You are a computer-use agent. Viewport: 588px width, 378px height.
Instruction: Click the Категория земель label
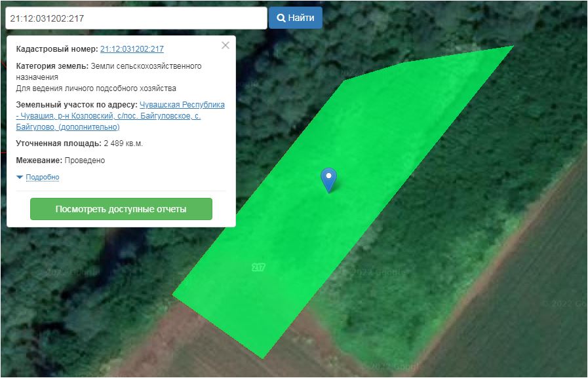pos(52,66)
